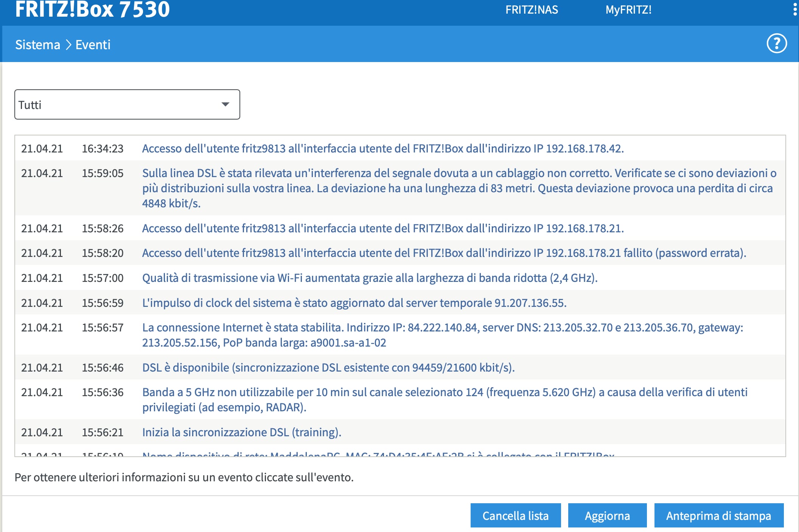Open the DSL interference event at 15:59:05
Image resolution: width=799 pixels, height=532 pixels.
(459, 188)
